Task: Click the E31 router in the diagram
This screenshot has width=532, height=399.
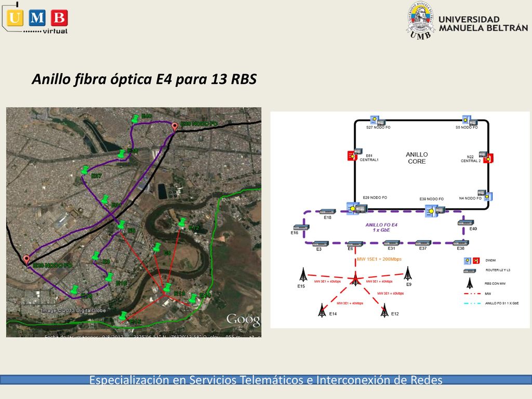Action: point(391,243)
